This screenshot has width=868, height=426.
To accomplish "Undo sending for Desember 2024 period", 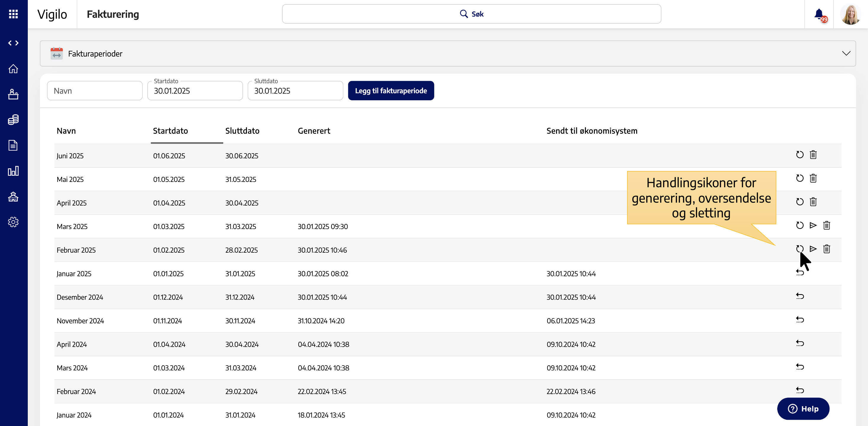I will coord(800,296).
